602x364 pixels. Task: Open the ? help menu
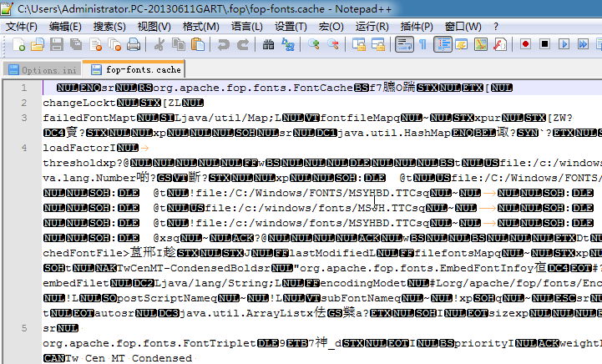[x=496, y=27]
